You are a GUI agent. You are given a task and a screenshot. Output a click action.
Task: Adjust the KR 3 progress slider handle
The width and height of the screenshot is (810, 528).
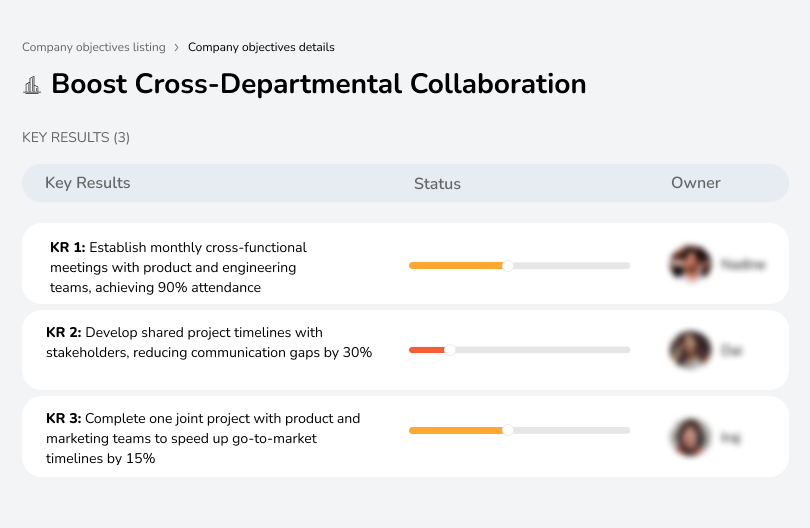click(x=508, y=430)
